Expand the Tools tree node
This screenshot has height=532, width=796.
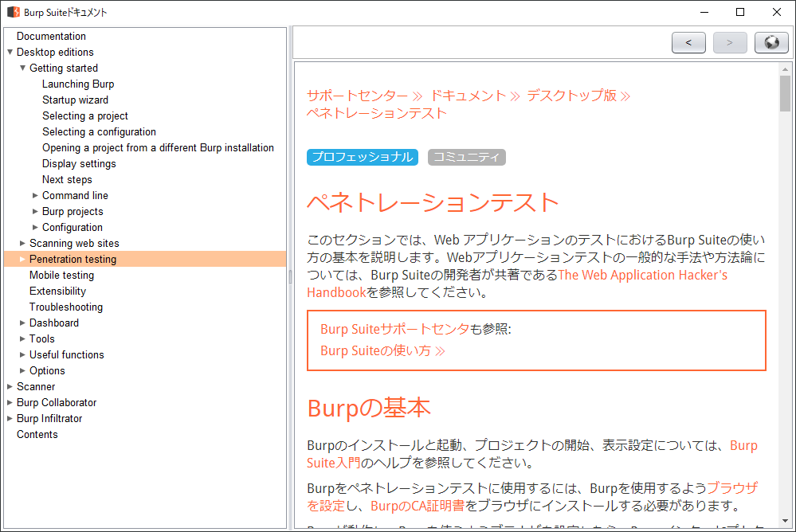point(22,338)
